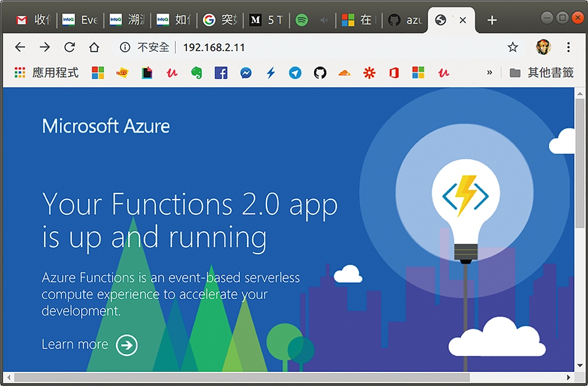The image size is (588, 386).
Task: Close the active tab
Action: coord(463,20)
